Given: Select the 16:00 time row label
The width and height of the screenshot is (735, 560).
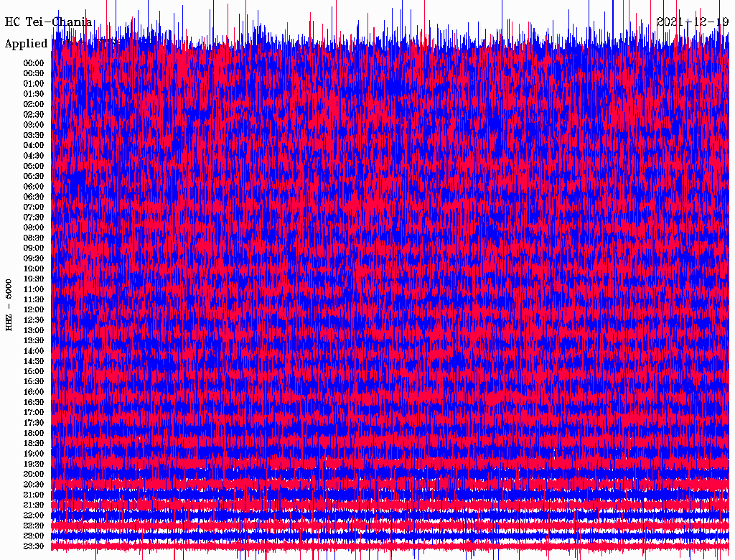Looking at the screenshot, I should 34,392.
